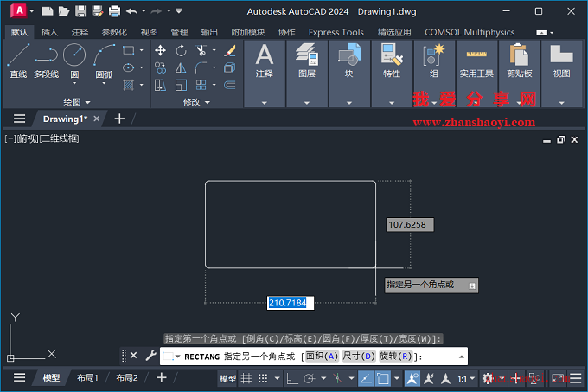Open the 注释 ribbon tab

coord(80,32)
